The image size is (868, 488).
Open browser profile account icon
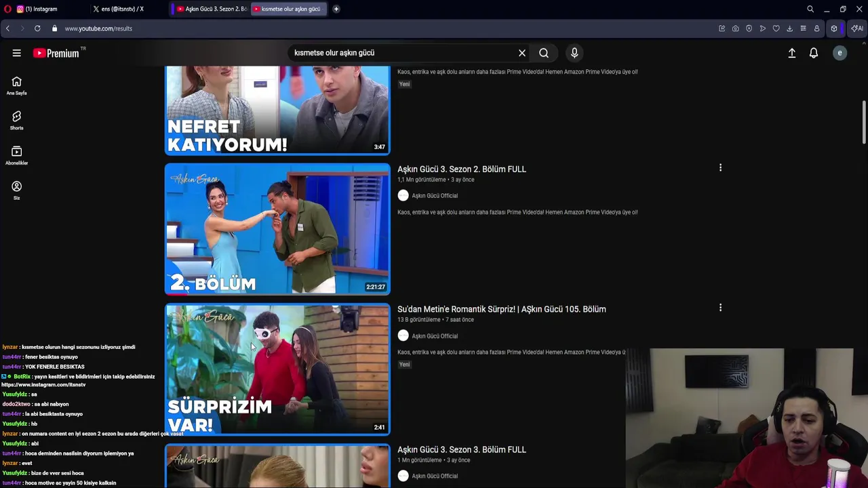click(816, 28)
